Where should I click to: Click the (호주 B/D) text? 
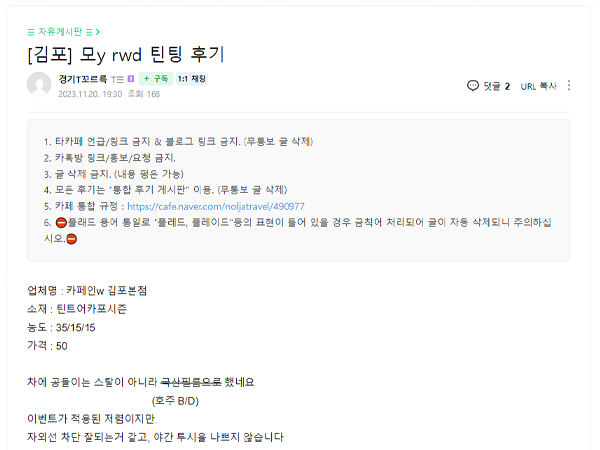pyautogui.click(x=174, y=400)
